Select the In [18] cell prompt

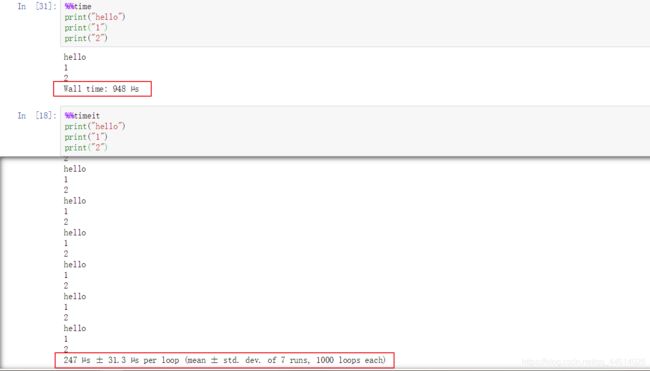click(x=36, y=115)
